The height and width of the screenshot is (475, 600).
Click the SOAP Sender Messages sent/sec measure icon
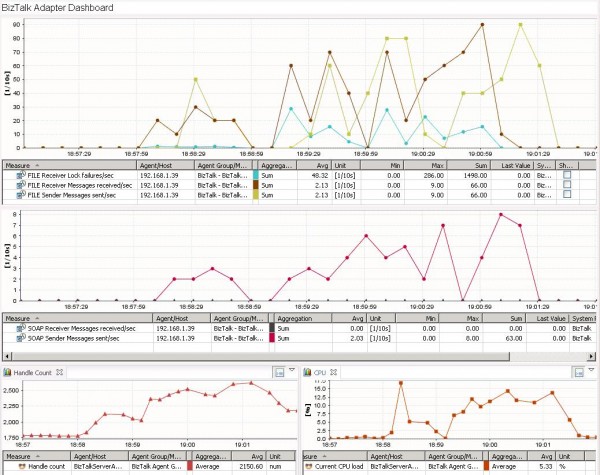(21, 338)
